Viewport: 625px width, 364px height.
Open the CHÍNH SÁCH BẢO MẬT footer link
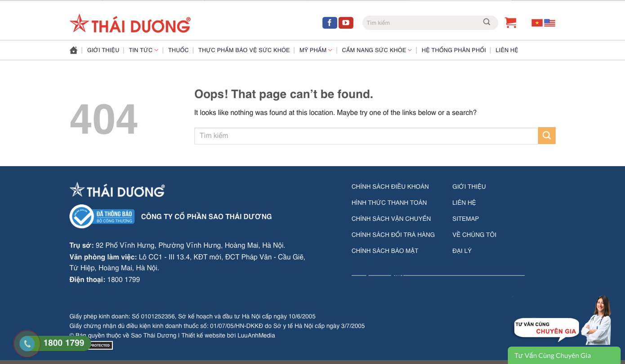(x=385, y=250)
